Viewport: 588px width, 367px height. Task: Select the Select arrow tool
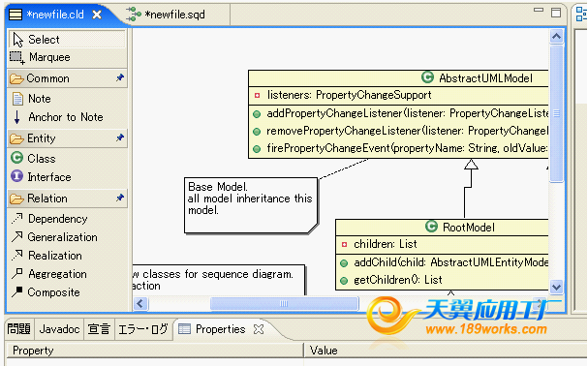pyautogui.click(x=68, y=39)
